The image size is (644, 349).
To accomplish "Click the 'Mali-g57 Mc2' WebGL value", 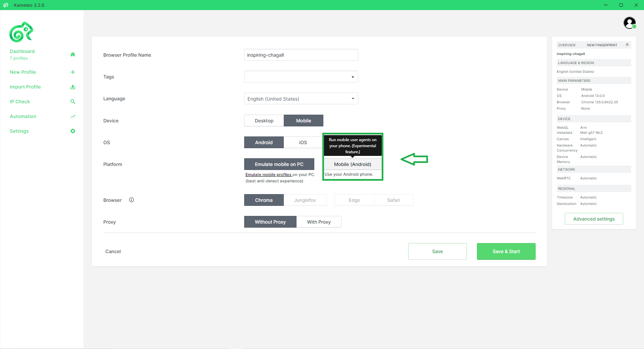I will click(x=591, y=133).
